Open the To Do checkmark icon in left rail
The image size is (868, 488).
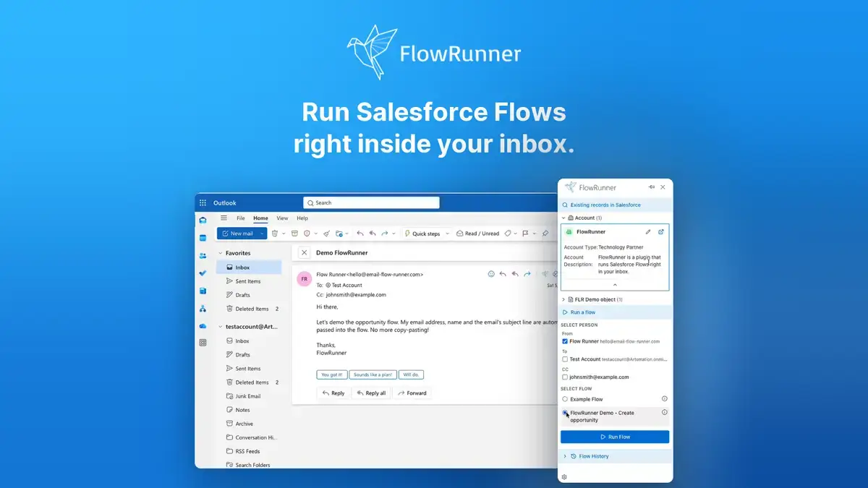(203, 273)
